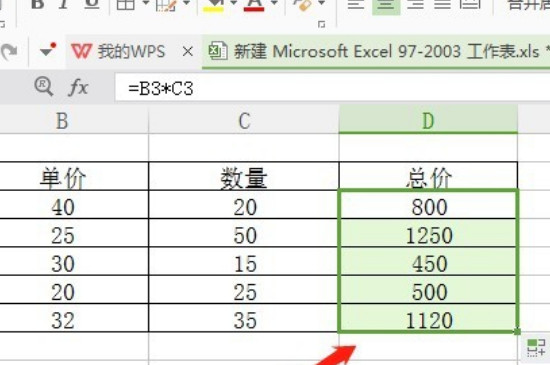Viewport: 550px width, 365px height.
Task: Select the total cell 1120
Action: 428,319
